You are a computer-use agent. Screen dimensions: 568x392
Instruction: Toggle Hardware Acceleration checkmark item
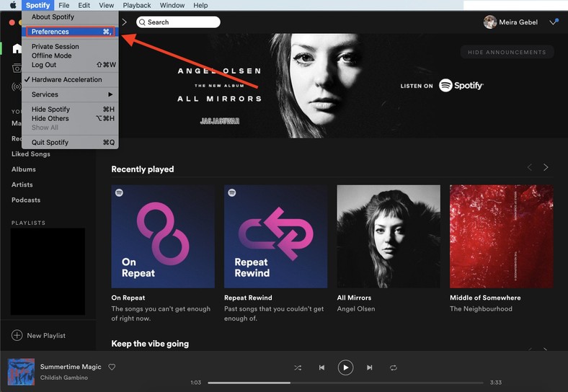click(x=67, y=79)
